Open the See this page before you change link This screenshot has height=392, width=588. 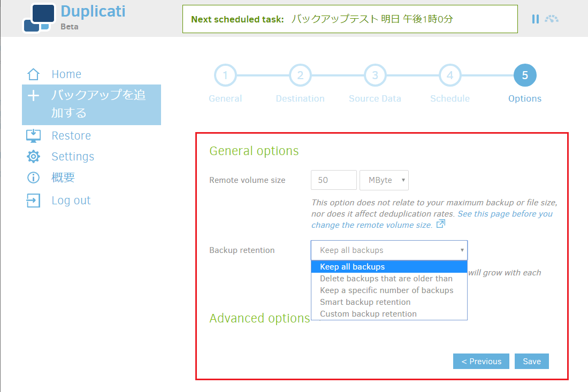point(432,219)
